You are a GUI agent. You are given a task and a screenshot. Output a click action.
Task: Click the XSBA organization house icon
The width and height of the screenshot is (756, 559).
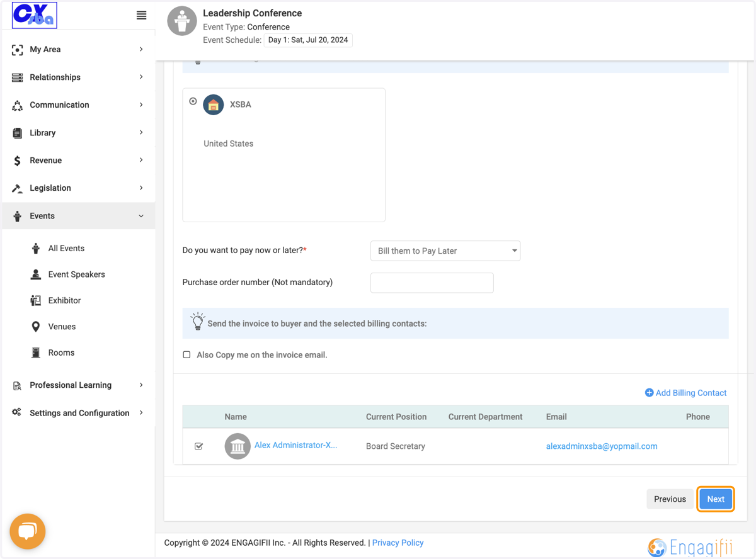214,104
